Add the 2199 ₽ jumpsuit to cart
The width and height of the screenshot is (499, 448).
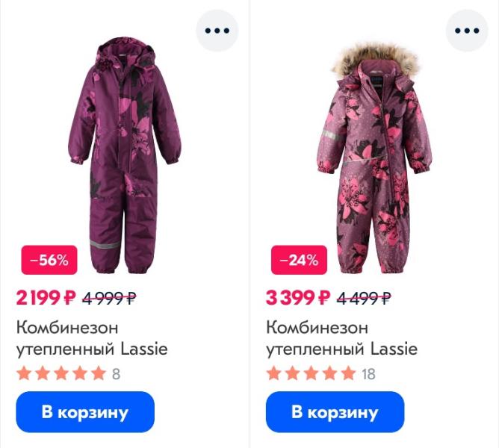click(85, 411)
